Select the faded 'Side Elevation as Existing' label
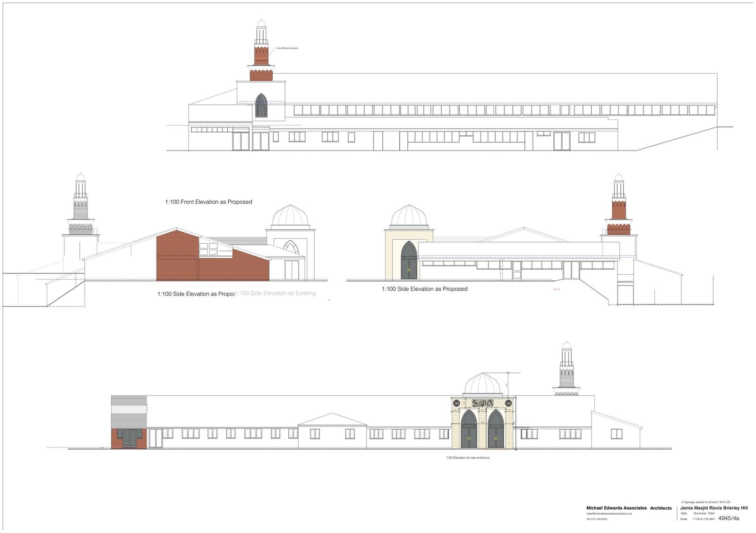The height and width of the screenshot is (533, 756). 276,293
